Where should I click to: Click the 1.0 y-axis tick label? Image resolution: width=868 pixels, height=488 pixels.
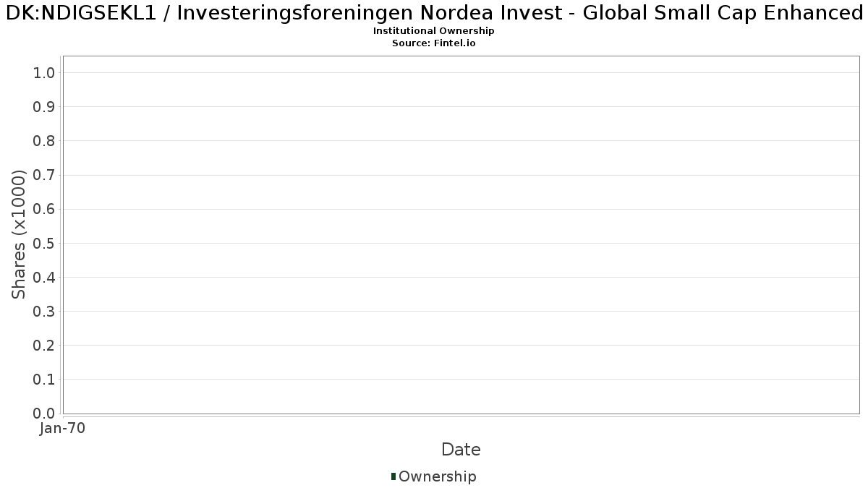44,73
